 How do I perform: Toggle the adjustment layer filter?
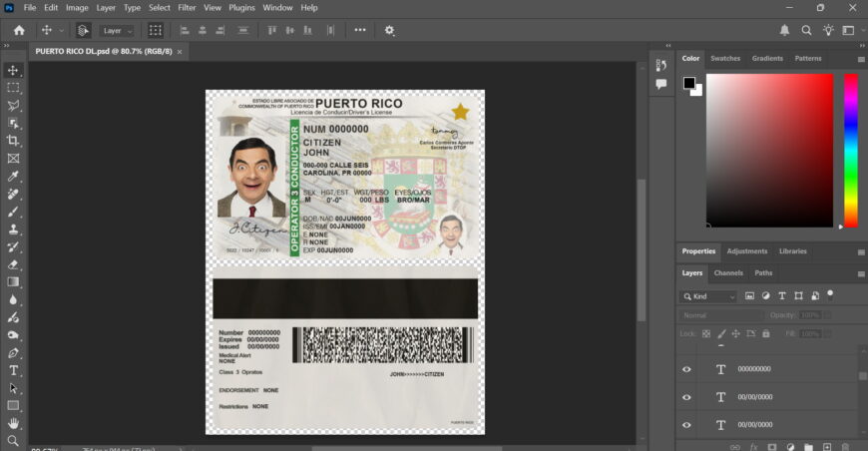(765, 296)
